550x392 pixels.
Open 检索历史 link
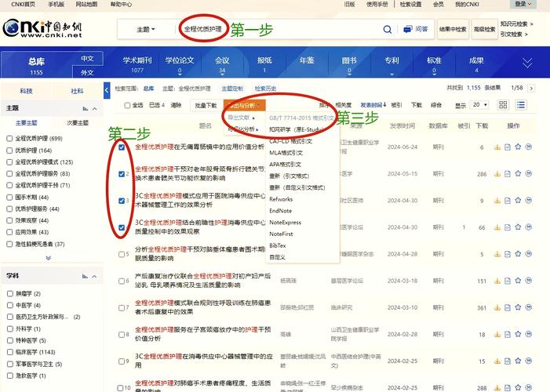[x=265, y=89]
